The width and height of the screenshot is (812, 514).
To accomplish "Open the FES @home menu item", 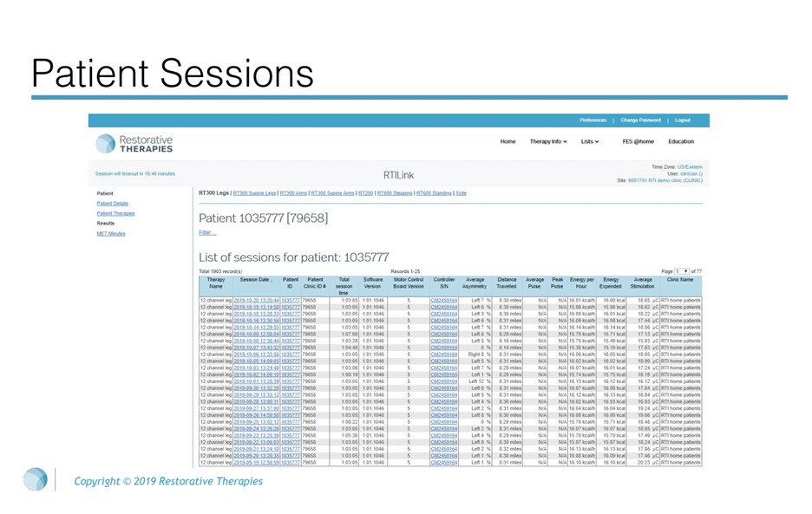I will click(638, 141).
